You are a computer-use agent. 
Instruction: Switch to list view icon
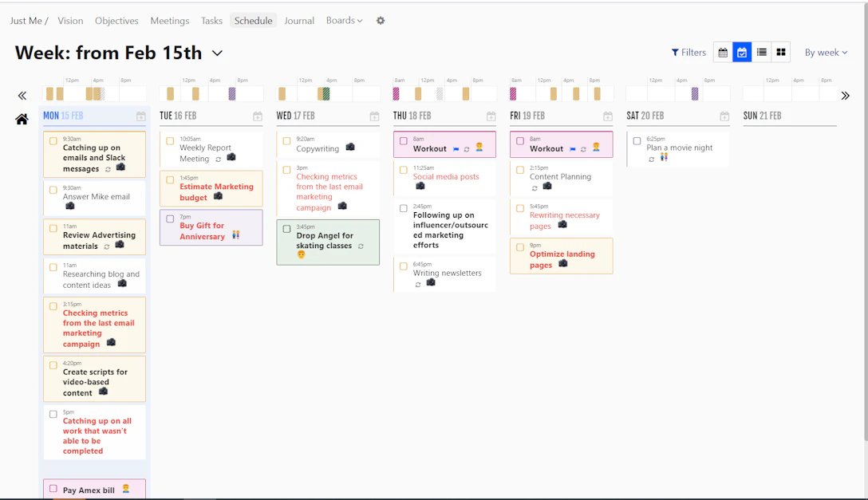point(761,53)
